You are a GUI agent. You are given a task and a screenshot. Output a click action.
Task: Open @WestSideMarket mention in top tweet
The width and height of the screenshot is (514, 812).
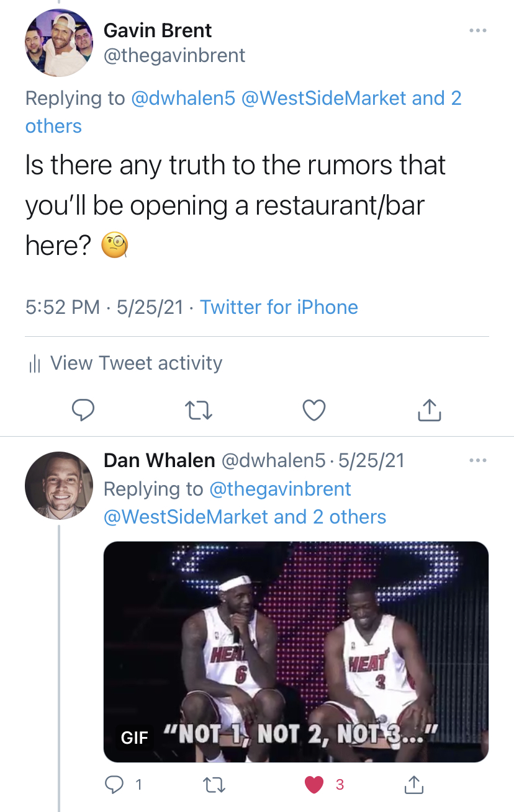point(325,98)
